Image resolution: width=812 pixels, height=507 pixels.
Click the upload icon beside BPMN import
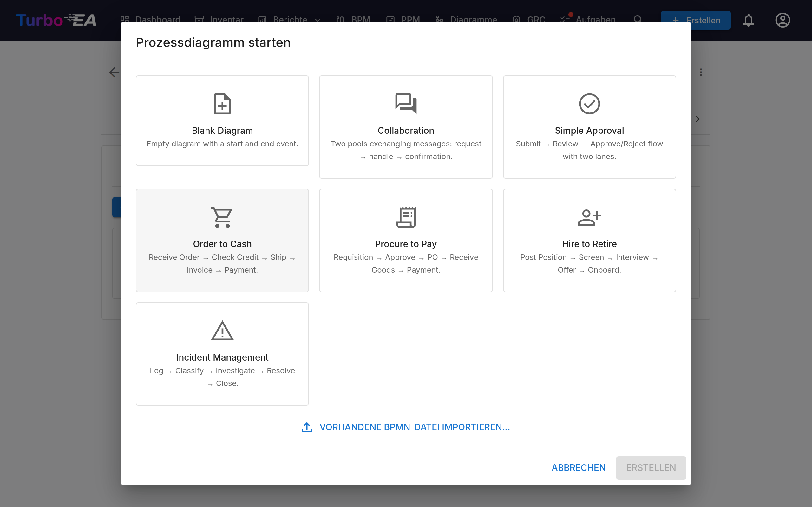[307, 427]
